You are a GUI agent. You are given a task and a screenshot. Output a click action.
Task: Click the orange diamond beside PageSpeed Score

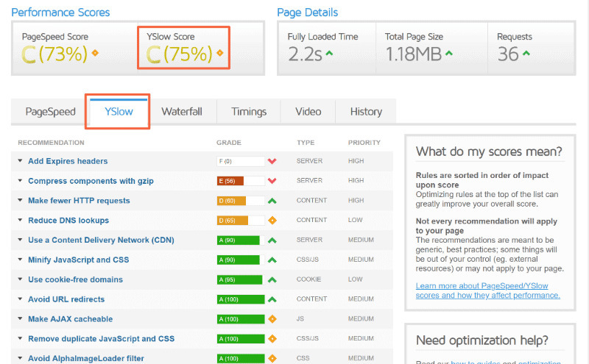coord(95,53)
